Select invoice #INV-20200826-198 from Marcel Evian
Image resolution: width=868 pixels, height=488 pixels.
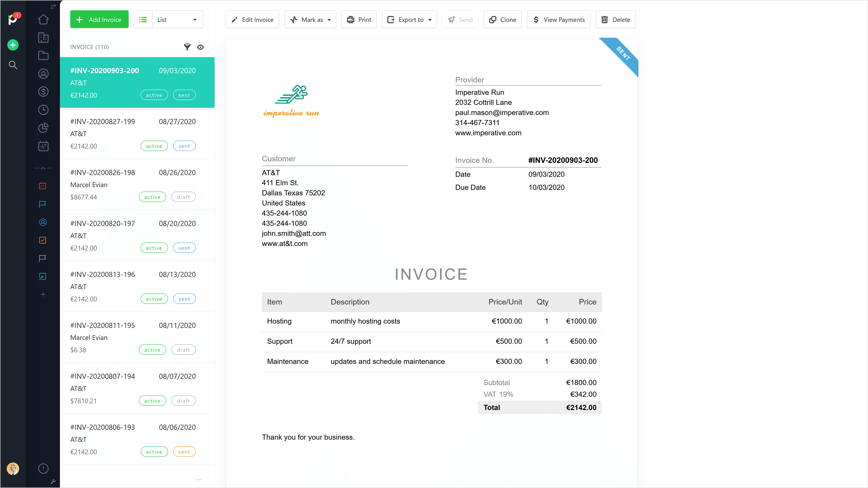(137, 185)
